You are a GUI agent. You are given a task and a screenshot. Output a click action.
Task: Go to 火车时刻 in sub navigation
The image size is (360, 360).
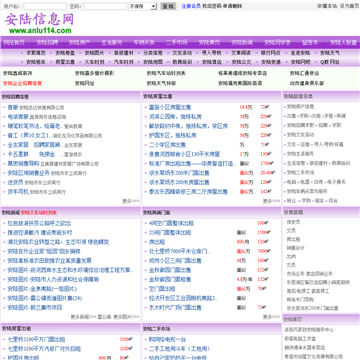coord(94,62)
